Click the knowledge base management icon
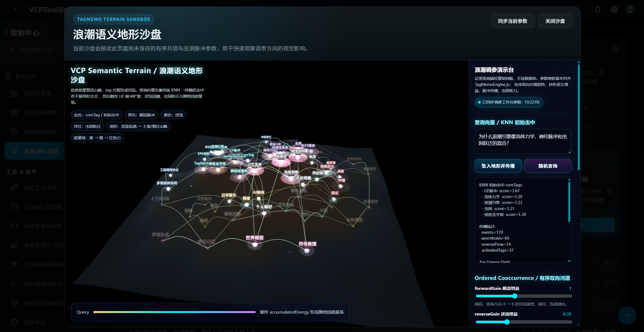The height and width of the screenshot is (332, 644). pyautogui.click(x=14, y=93)
